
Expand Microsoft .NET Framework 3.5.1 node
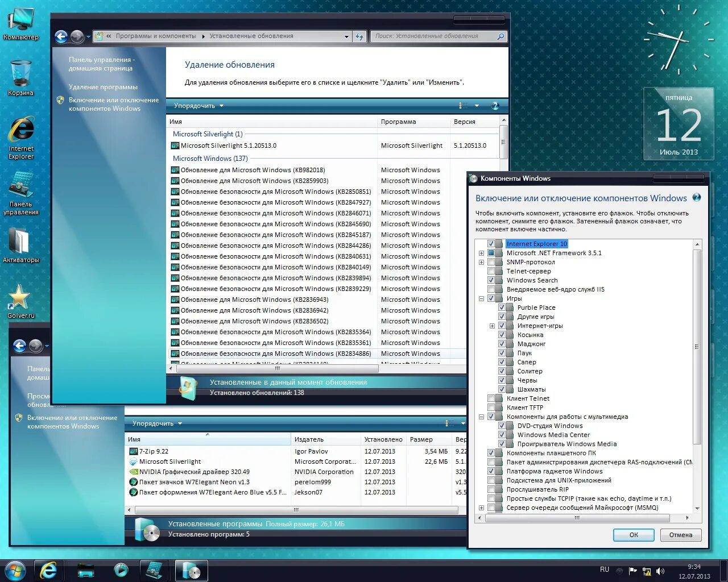click(482, 253)
